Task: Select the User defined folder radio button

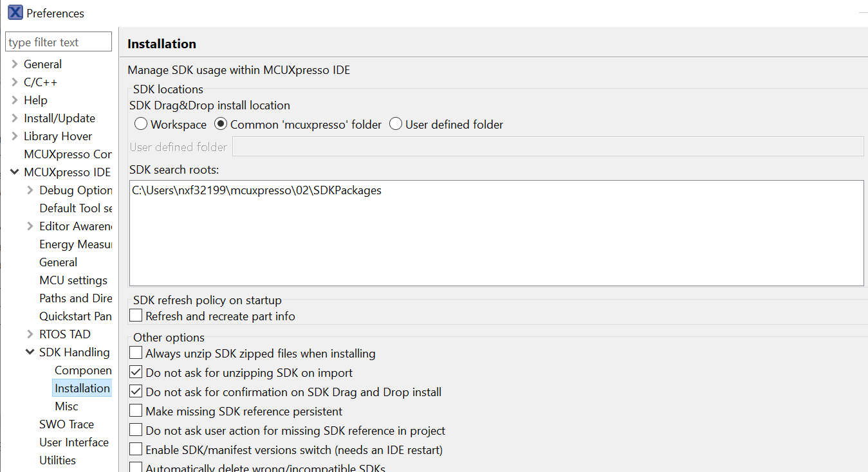Action: coord(395,124)
